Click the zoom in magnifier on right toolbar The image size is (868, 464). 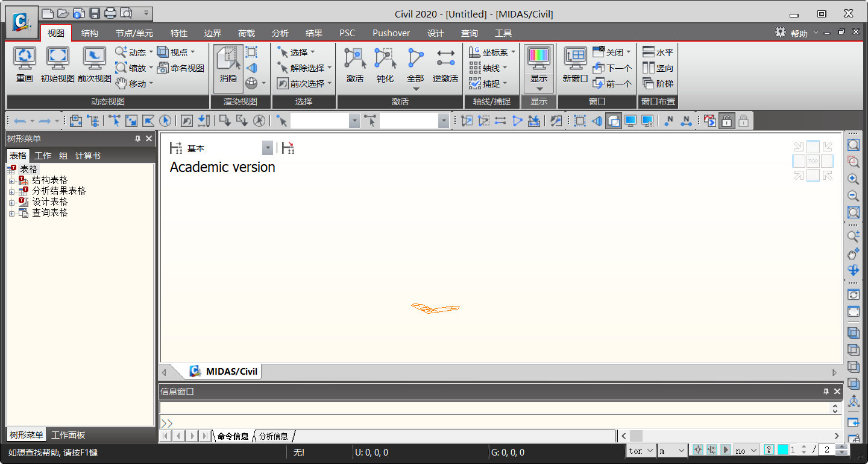pos(854,179)
